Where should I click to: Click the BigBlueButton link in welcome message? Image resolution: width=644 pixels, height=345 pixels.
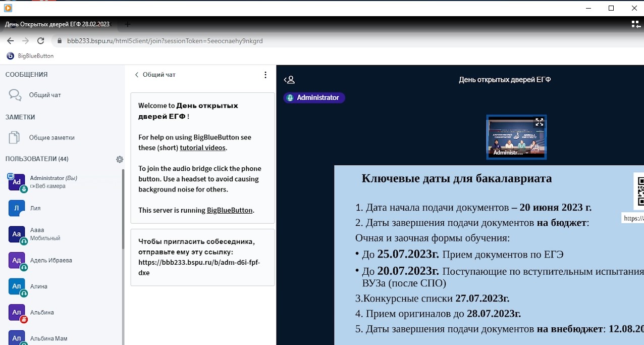click(x=229, y=210)
